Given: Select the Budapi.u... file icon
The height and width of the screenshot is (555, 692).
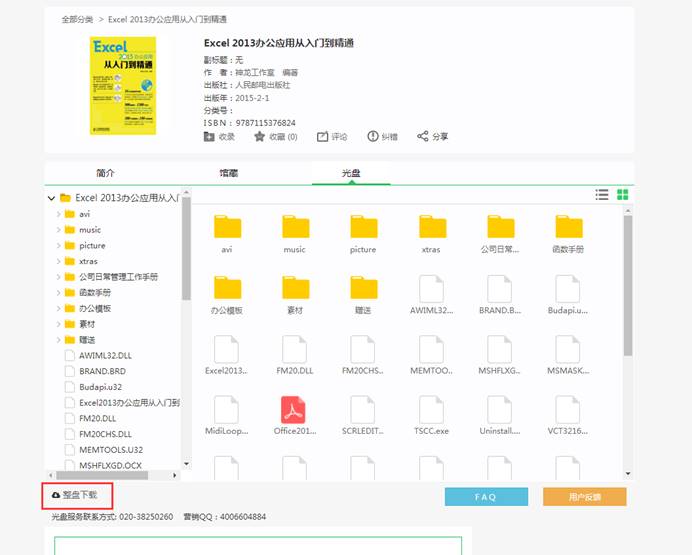Looking at the screenshot, I should [568, 289].
